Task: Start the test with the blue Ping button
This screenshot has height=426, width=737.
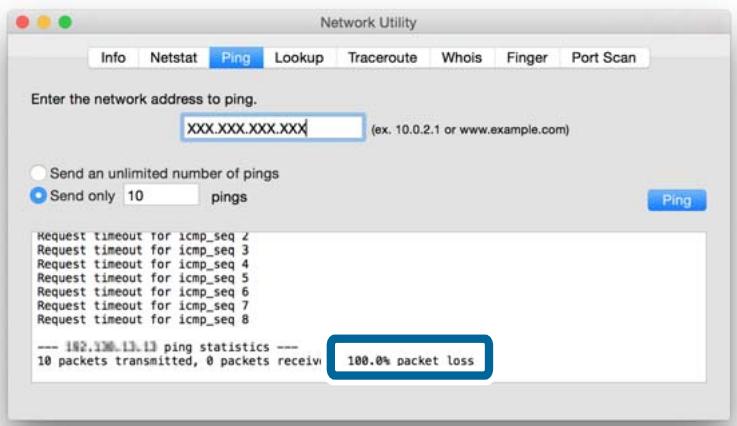Action: coord(677,200)
